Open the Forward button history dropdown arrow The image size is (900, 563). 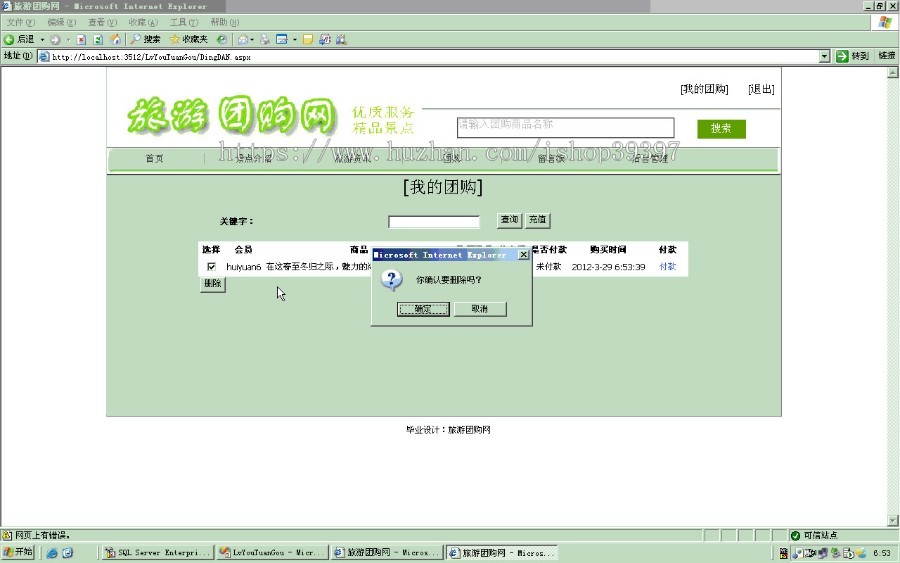[68, 40]
